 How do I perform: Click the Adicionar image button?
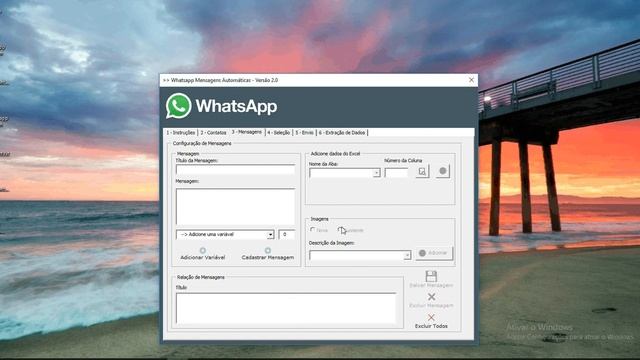[434, 253]
